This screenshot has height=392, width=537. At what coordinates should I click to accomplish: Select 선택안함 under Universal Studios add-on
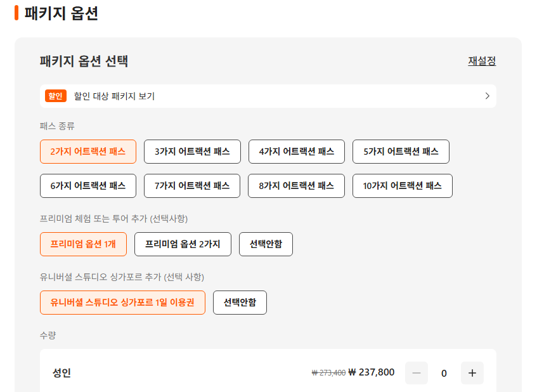240,302
